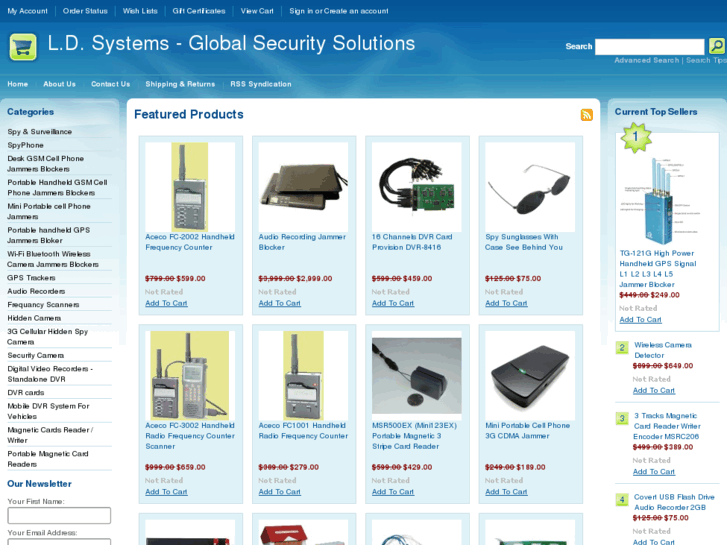
Task: Click the number 3 top seller badge
Action: coord(622,418)
